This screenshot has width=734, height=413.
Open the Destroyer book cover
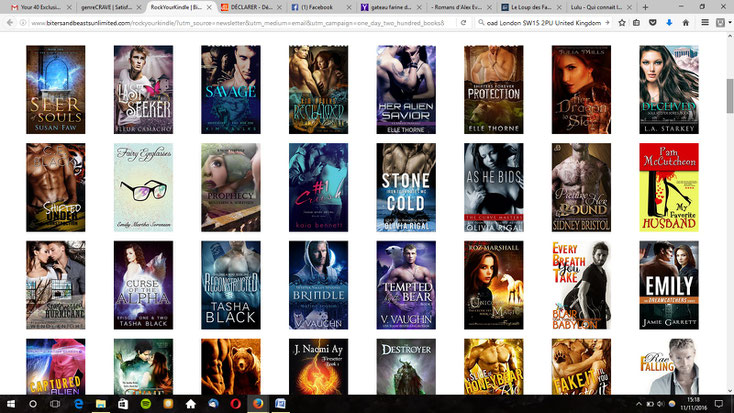coord(406,367)
